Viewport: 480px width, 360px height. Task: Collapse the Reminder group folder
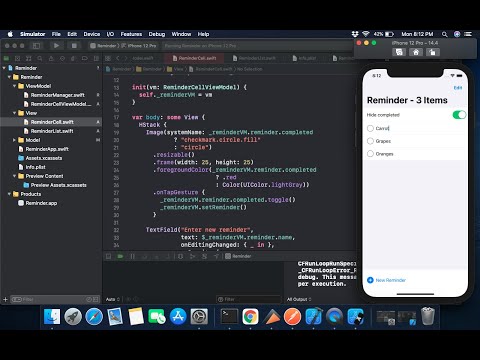click(x=9, y=77)
